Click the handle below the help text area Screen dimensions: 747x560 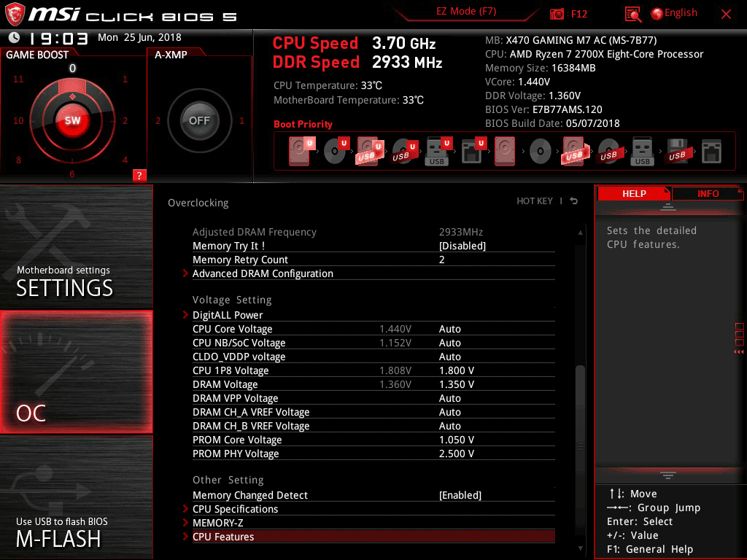668,475
